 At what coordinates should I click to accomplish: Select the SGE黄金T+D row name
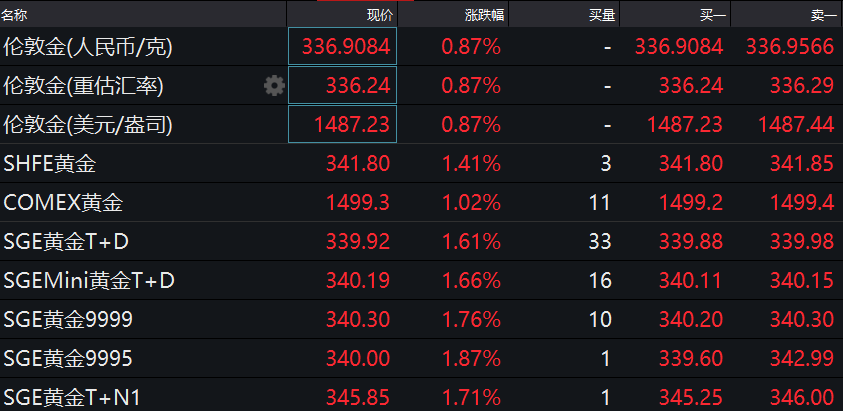tap(66, 242)
